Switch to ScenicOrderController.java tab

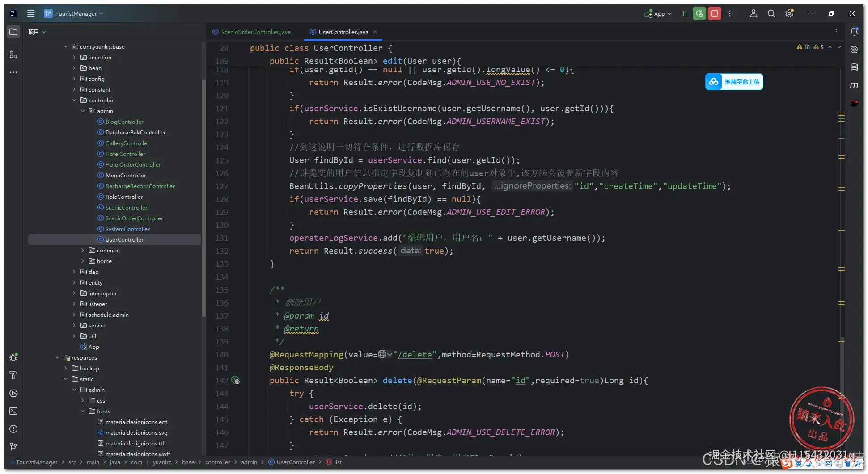(251, 32)
